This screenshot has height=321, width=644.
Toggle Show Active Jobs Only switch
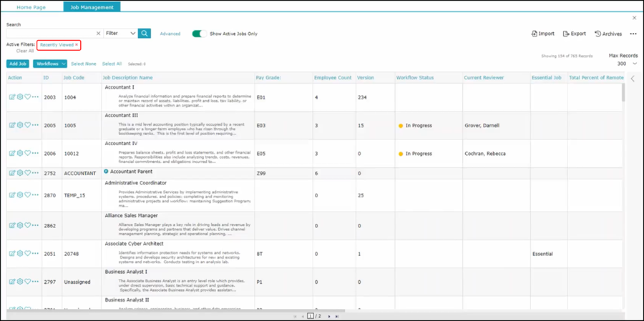tap(198, 34)
